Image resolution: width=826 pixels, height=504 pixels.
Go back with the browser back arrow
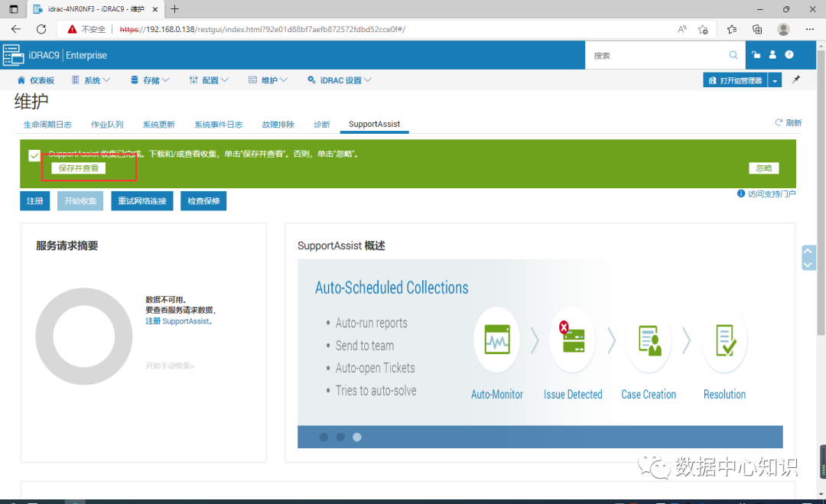[x=16, y=29]
